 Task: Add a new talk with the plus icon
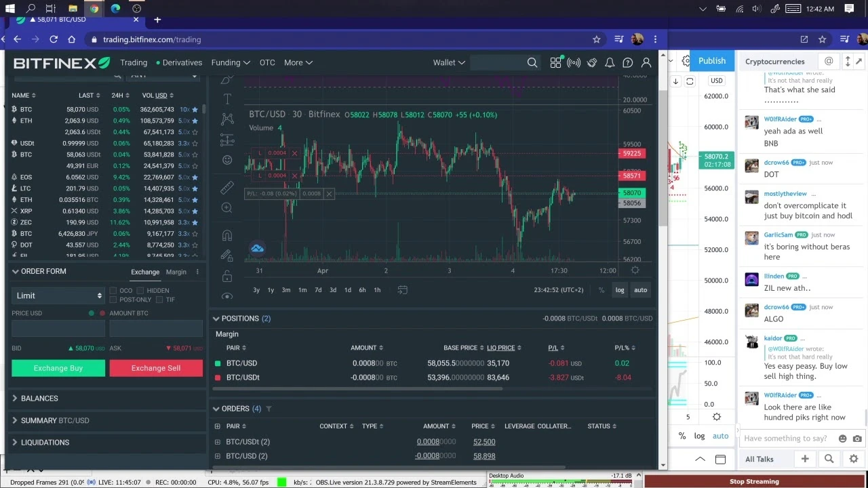(805, 459)
